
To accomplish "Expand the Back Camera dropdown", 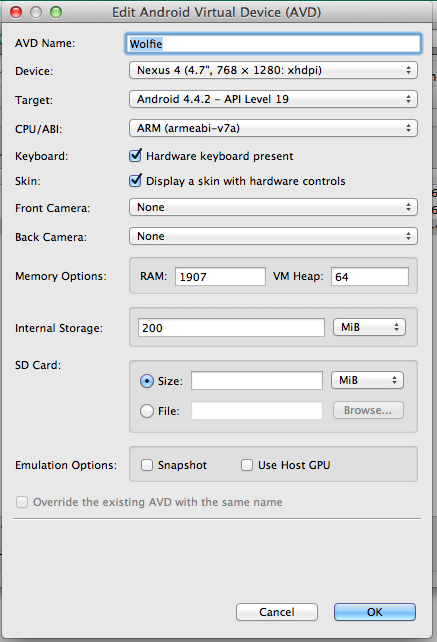I will click(x=273, y=236).
